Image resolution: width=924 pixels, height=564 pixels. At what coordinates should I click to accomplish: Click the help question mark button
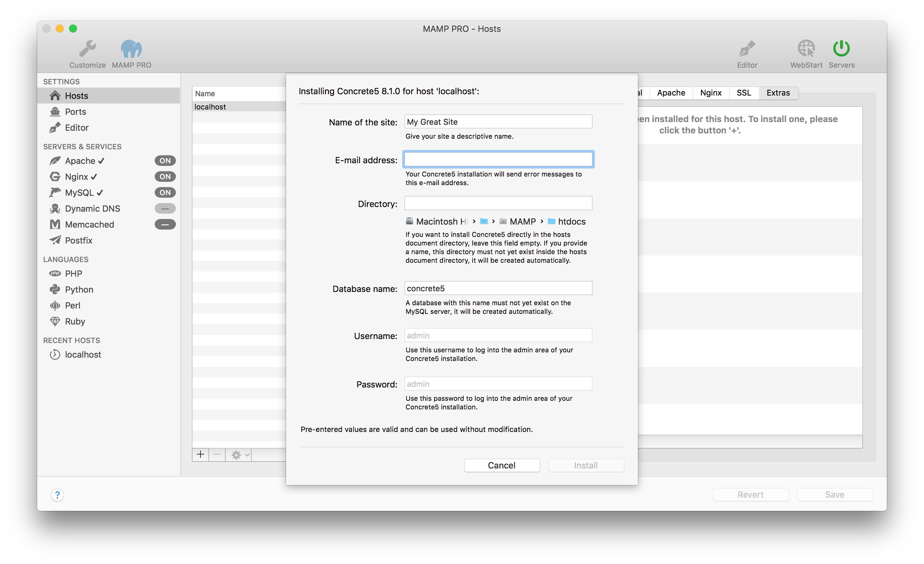[x=57, y=495]
